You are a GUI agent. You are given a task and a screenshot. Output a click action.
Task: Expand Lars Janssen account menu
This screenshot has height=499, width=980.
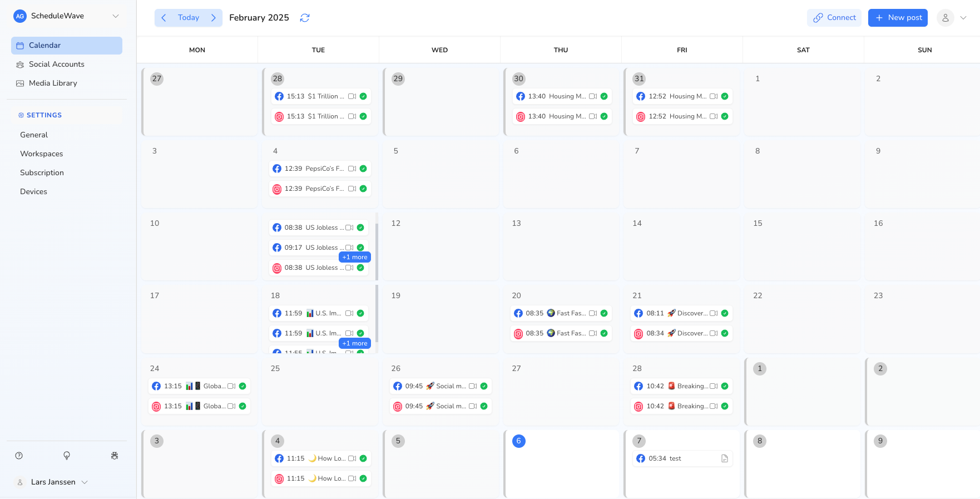(85, 482)
